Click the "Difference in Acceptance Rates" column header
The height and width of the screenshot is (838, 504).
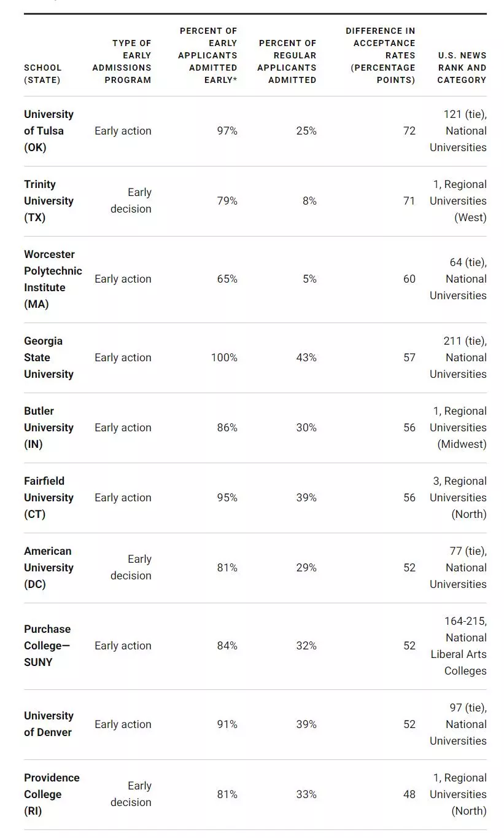(381, 55)
